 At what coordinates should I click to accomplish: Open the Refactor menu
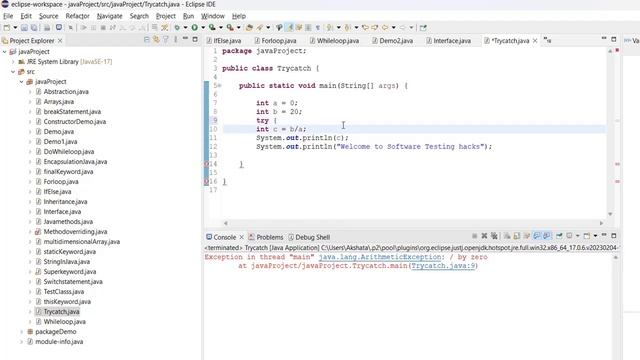click(x=77, y=16)
